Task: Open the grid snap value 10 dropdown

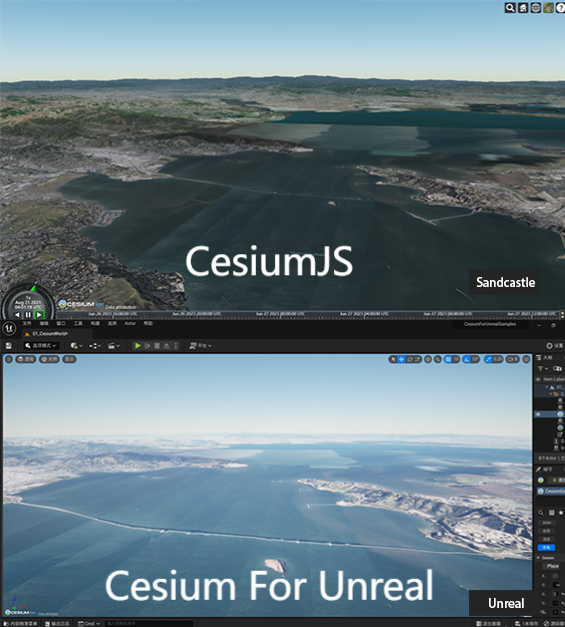Action: point(456,359)
